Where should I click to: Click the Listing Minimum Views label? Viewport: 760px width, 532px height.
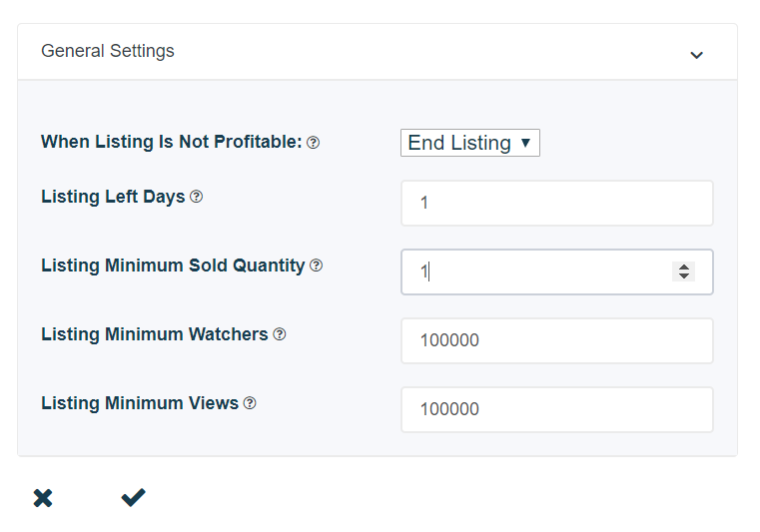point(140,403)
